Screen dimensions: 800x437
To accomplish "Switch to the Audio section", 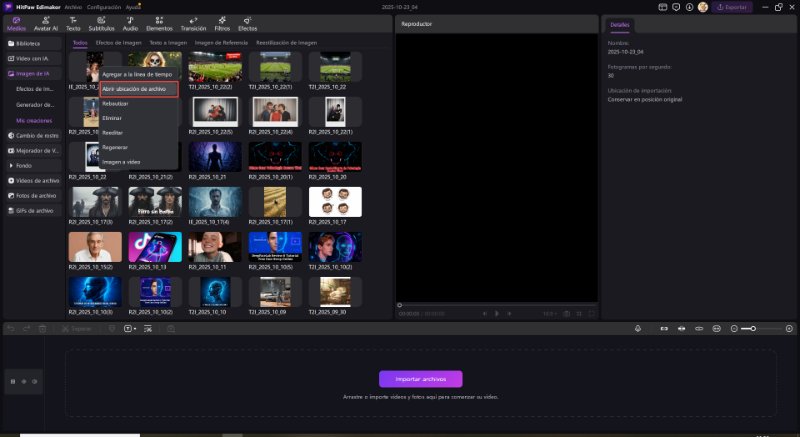I will (130, 23).
